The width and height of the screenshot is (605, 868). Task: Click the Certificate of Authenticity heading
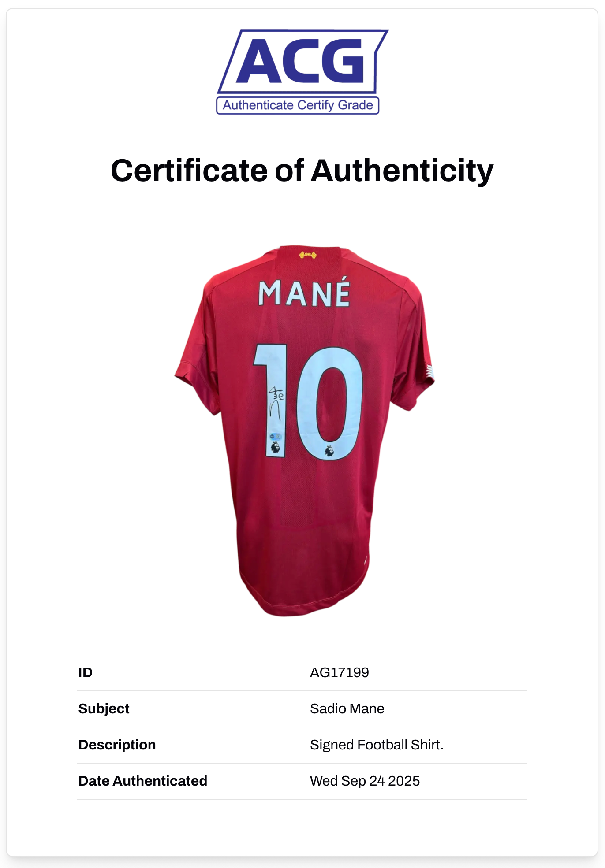(302, 171)
